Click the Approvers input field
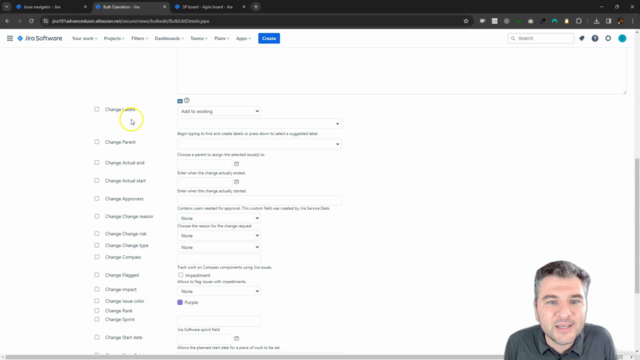 coord(259,200)
